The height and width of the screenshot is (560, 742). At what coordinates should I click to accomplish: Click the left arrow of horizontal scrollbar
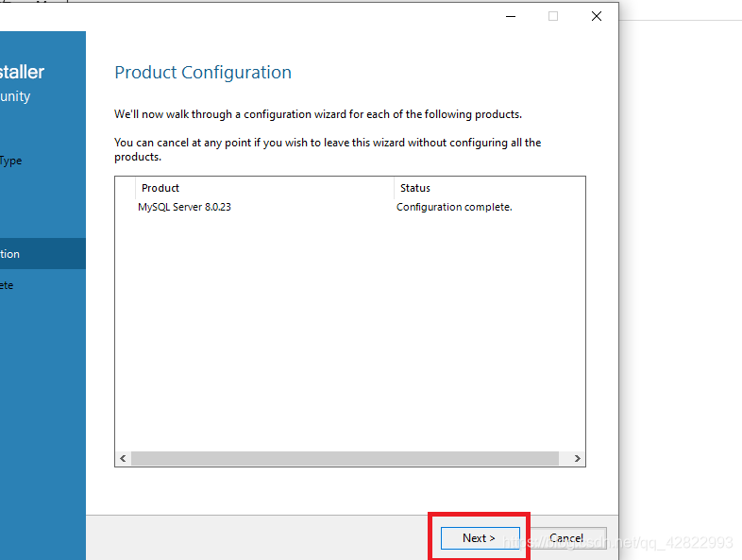pyautogui.click(x=123, y=458)
